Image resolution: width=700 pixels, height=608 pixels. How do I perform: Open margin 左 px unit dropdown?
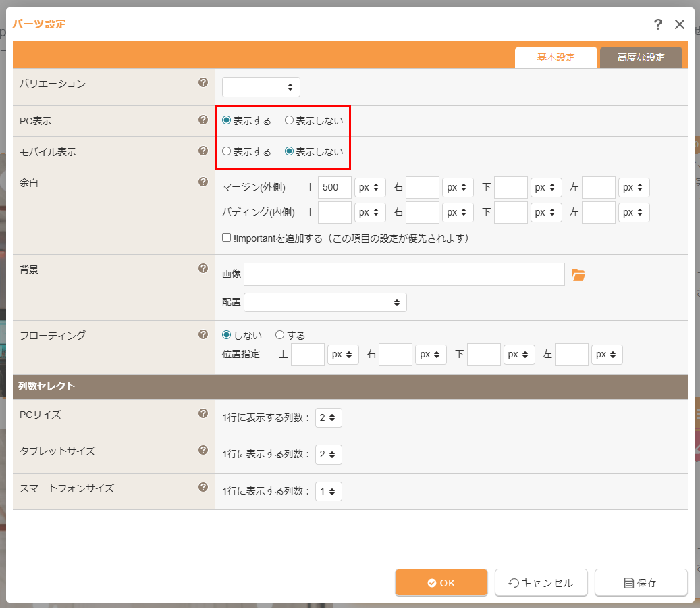[x=634, y=187]
